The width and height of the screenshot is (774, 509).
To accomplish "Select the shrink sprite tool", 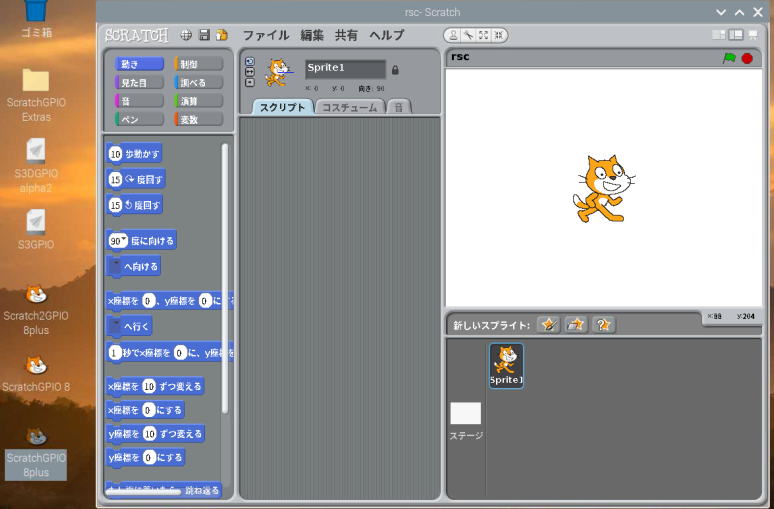I will coord(499,35).
